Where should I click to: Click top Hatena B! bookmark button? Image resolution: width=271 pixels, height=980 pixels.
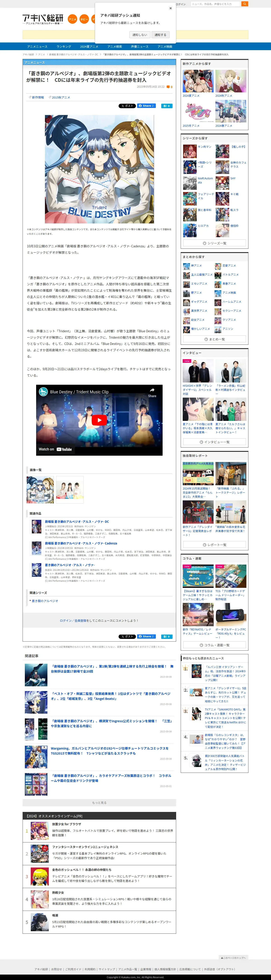tap(167, 106)
